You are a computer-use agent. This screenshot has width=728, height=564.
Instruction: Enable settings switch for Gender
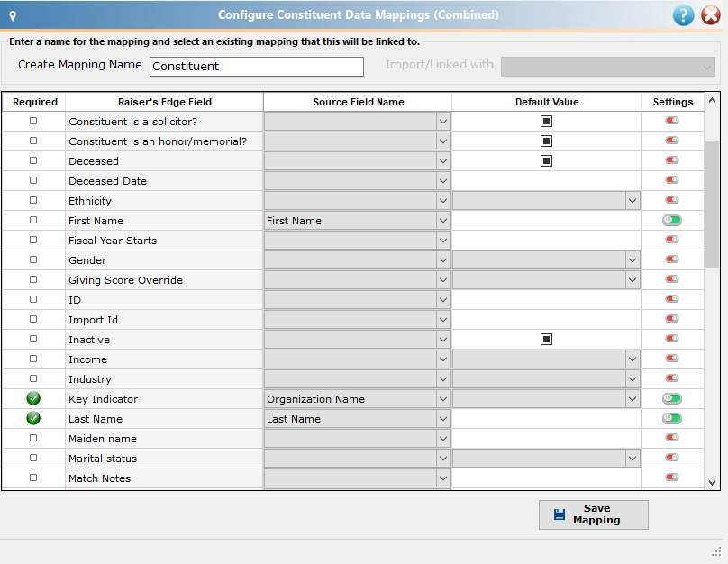pyautogui.click(x=672, y=259)
